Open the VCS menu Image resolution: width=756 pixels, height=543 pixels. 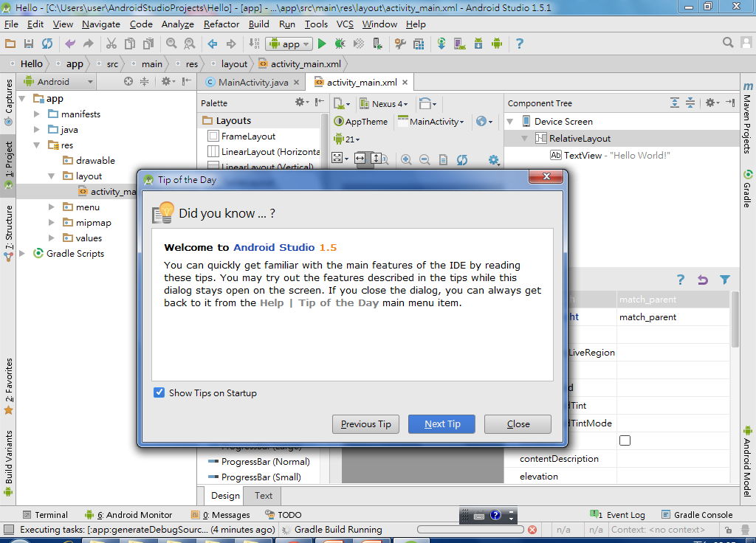345,24
